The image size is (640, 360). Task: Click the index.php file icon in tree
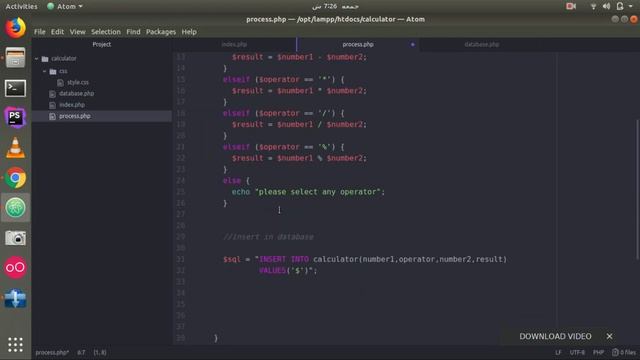52,105
